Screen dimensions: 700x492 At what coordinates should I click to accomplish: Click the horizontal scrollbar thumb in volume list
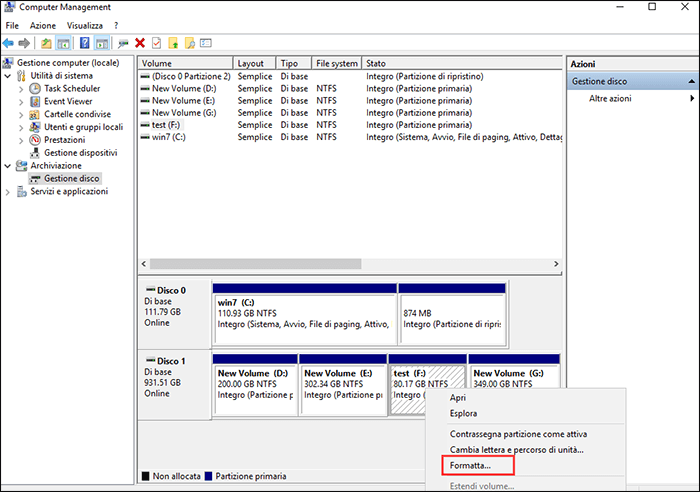click(x=255, y=264)
